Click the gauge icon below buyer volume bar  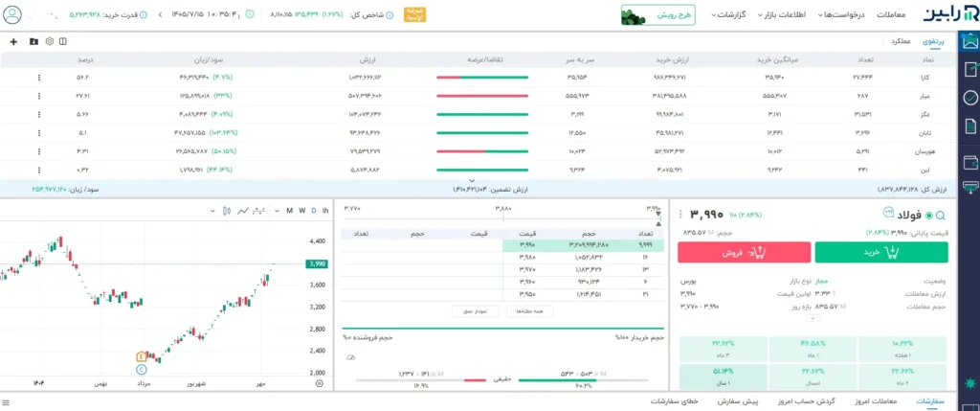click(350, 357)
